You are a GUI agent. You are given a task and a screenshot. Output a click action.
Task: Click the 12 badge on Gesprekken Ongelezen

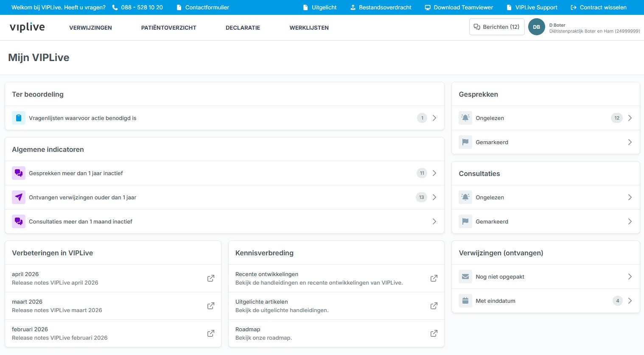coord(617,118)
